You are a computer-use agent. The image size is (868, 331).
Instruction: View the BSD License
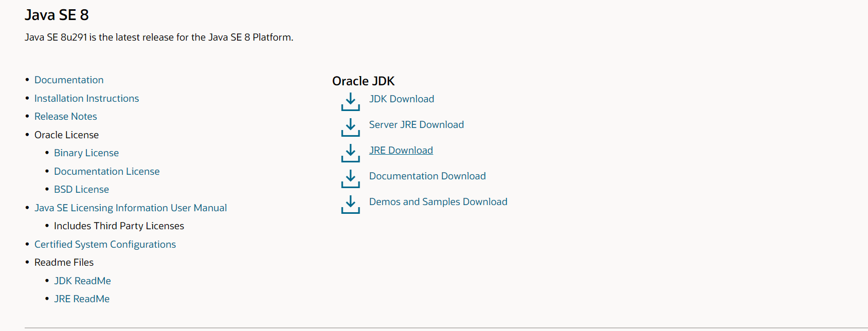coord(81,189)
